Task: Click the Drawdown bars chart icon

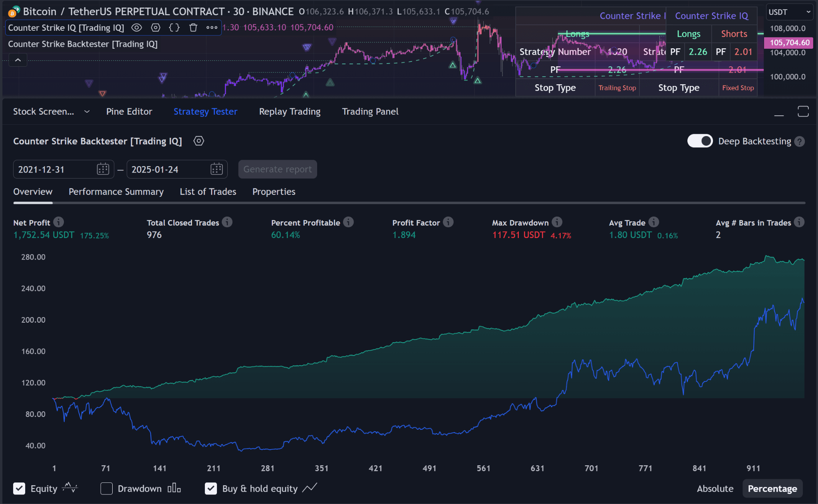Action: [174, 488]
